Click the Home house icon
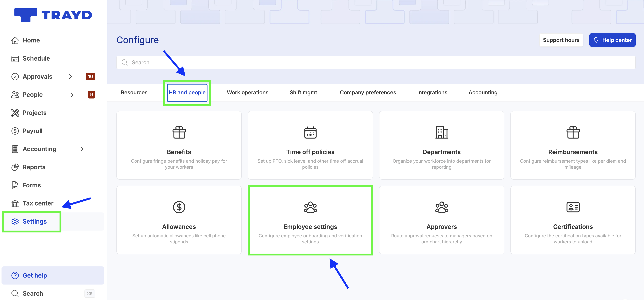The height and width of the screenshot is (300, 644). (15, 40)
